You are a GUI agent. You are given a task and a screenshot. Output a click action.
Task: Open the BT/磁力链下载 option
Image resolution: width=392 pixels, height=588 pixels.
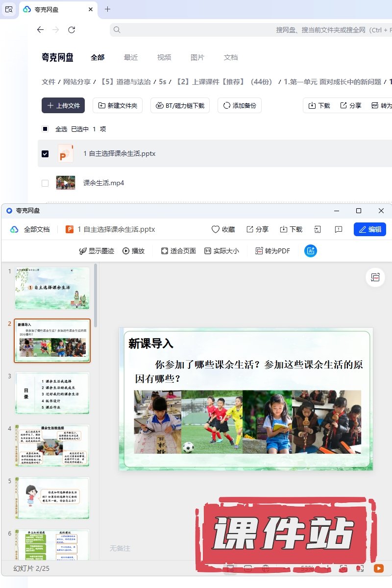click(x=180, y=105)
